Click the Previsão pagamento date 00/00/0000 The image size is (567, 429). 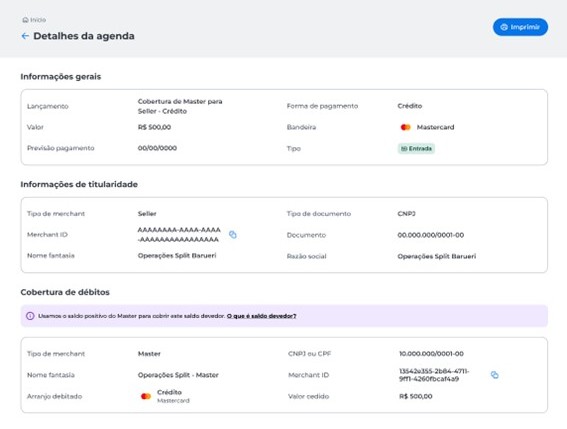(157, 148)
